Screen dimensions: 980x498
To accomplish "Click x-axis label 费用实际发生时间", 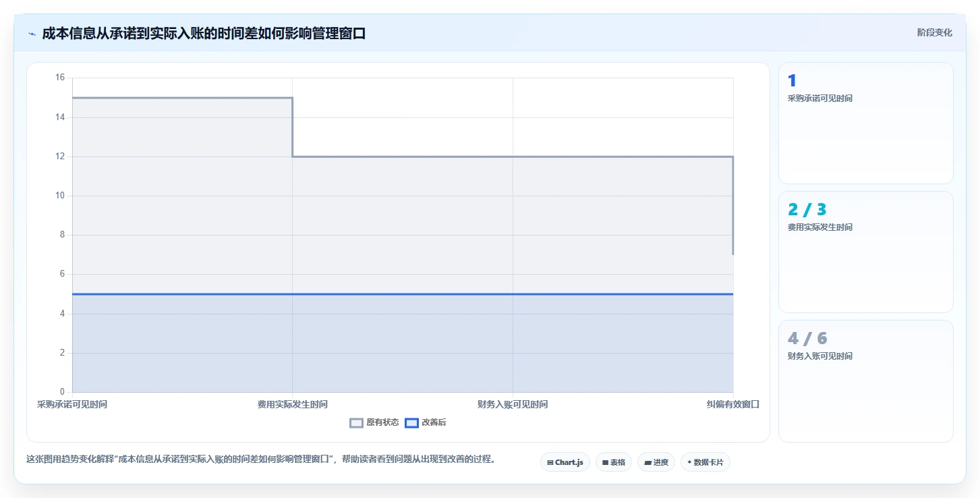I will click(292, 404).
